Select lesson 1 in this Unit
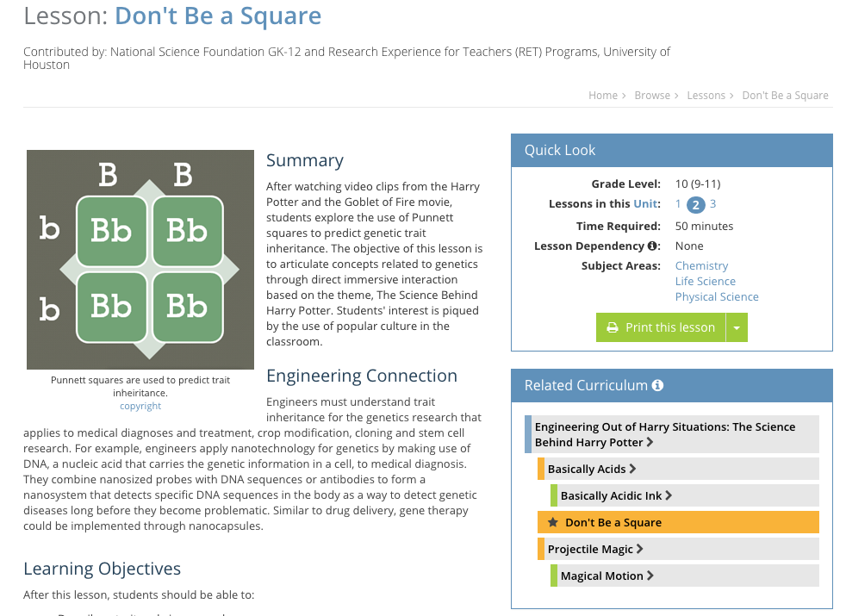 point(678,204)
